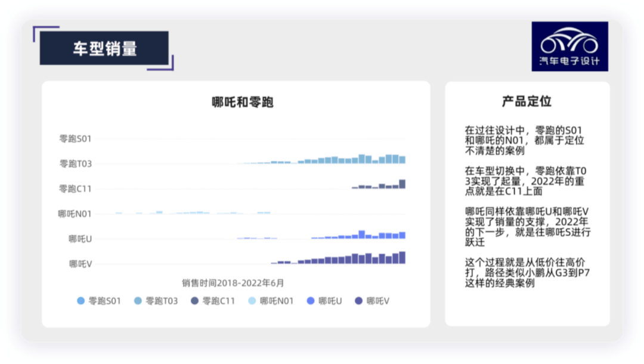Toggle the 哪吒V legend label
644x364 pixels.
tap(378, 301)
